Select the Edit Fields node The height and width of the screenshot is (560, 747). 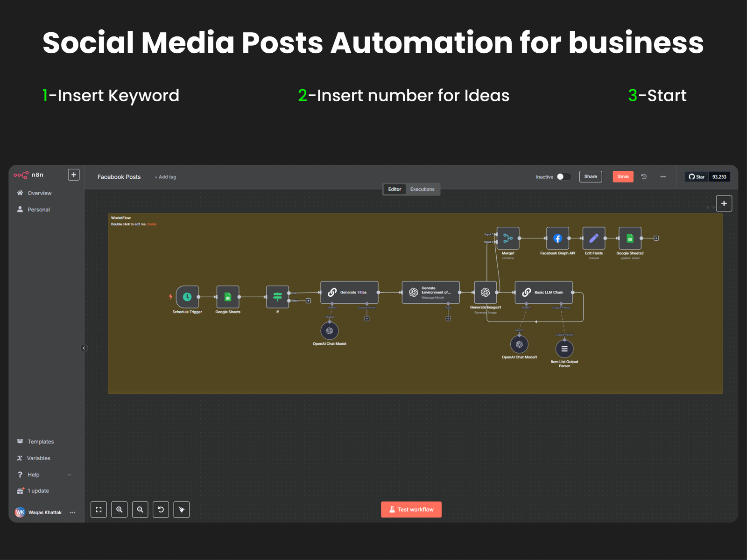point(594,238)
